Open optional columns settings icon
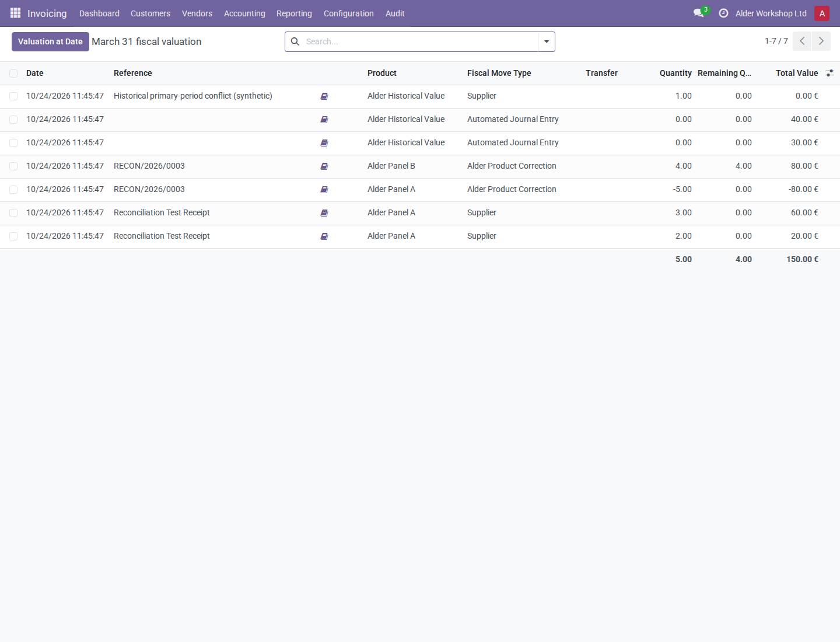840x642 pixels. point(829,73)
